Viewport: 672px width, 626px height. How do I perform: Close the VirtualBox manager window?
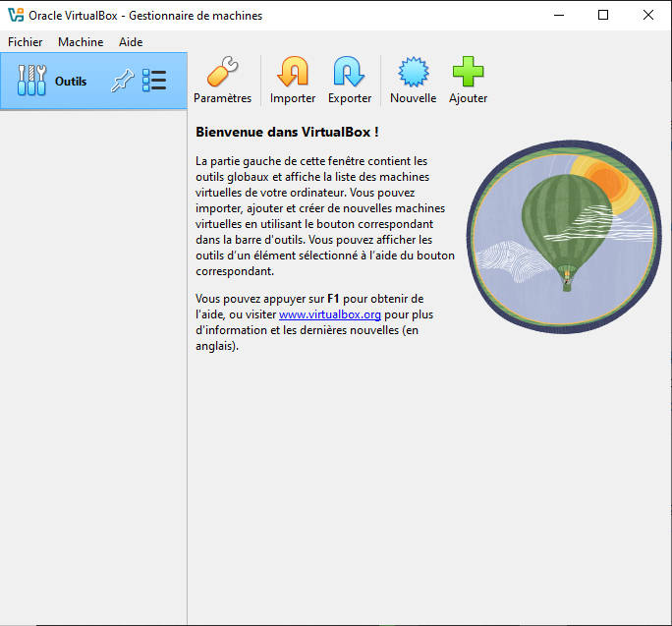[648, 15]
